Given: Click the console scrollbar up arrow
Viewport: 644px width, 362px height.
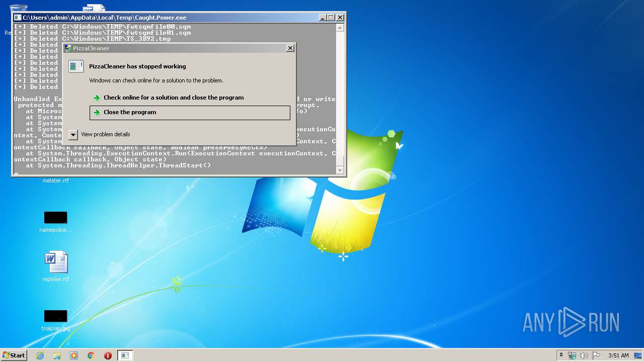Looking at the screenshot, I should pos(340,27).
